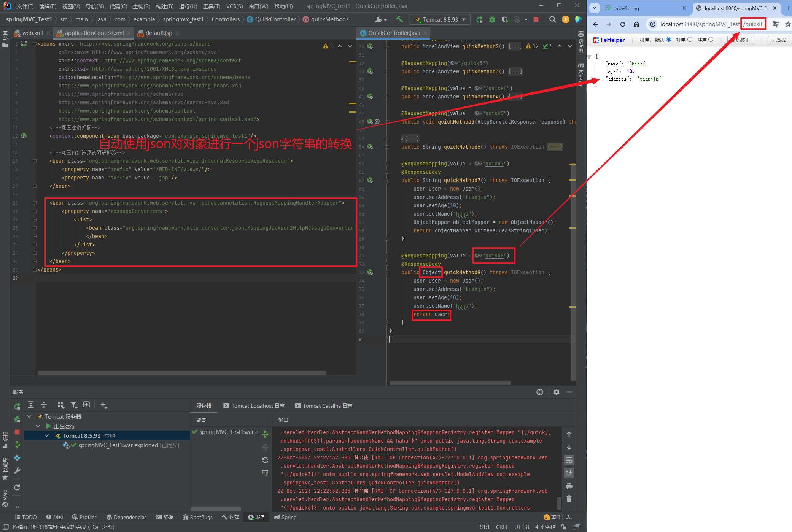Click the 元数据 button in FeHelper
This screenshot has height=532, width=792.
(x=778, y=40)
